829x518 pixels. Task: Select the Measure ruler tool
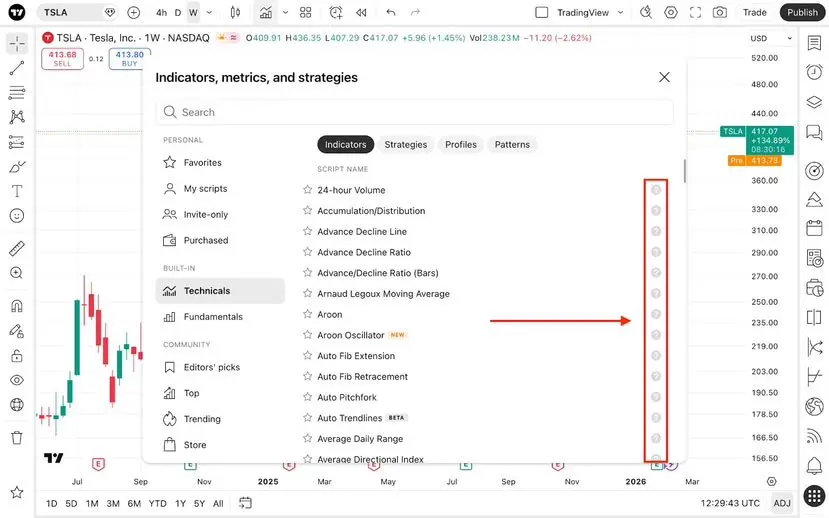click(x=17, y=248)
